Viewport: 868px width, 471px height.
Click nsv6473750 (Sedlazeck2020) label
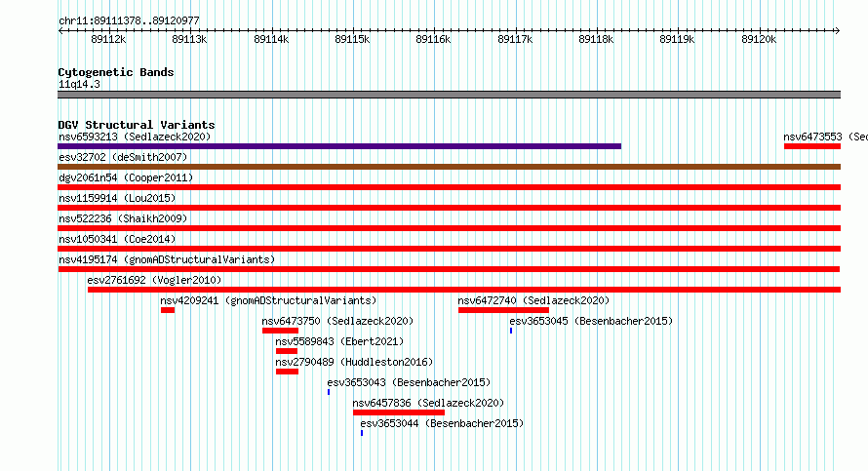[x=337, y=321]
